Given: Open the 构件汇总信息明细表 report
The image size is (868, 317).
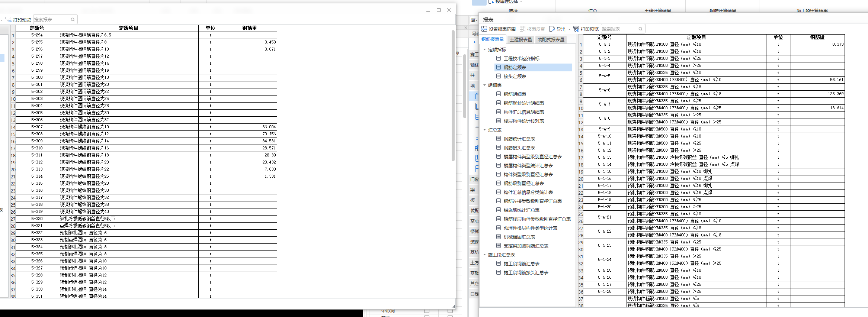Looking at the screenshot, I should (x=523, y=112).
